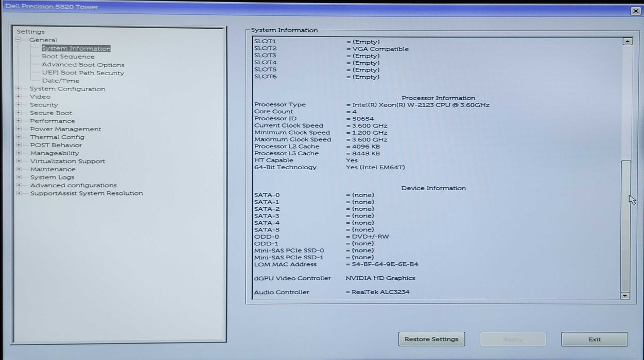Open Advanced Boot Options
The image size is (644, 360).
(83, 65)
